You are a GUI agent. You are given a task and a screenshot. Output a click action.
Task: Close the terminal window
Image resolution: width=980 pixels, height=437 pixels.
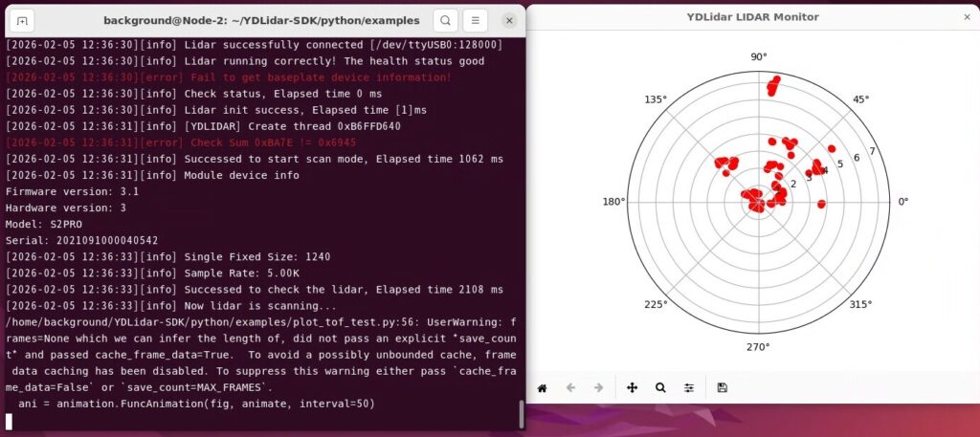(x=509, y=20)
